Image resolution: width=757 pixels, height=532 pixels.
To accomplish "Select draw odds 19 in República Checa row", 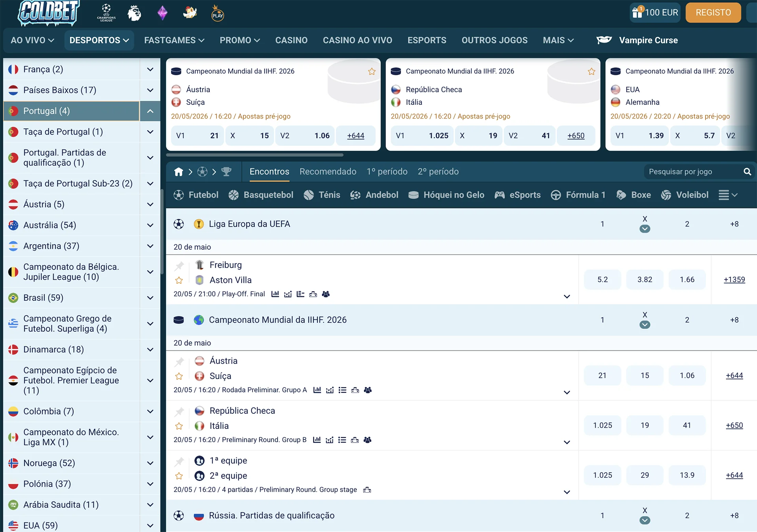I will [x=645, y=426].
